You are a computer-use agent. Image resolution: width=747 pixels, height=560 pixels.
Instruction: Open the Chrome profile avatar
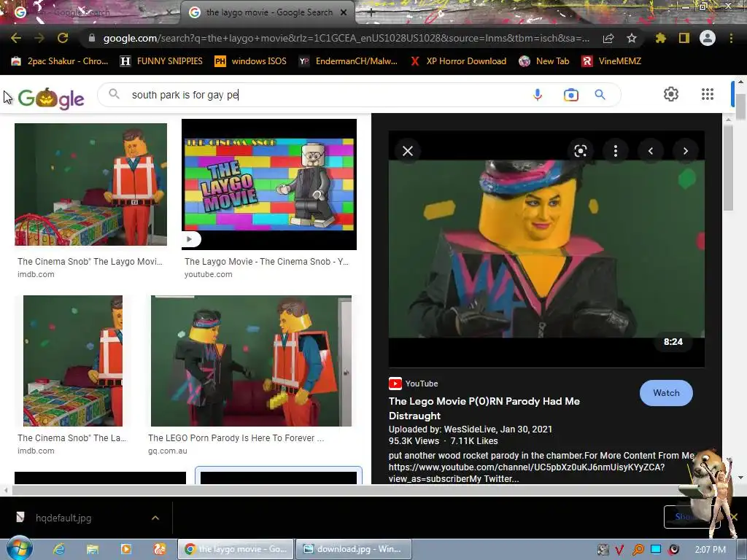[x=708, y=38]
